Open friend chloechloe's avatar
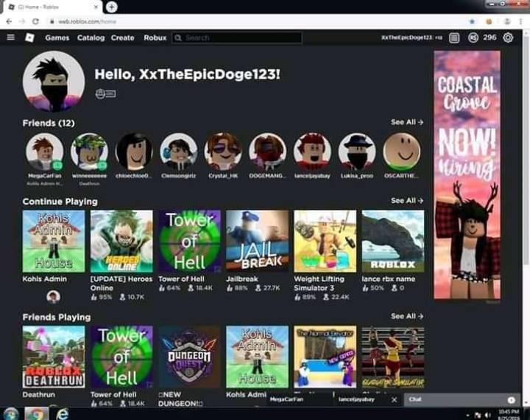 [x=134, y=151]
